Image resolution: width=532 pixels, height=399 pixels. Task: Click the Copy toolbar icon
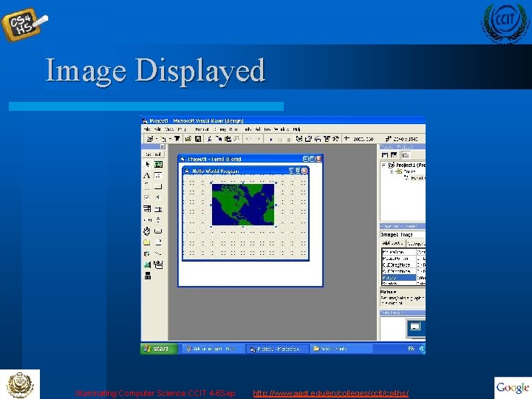point(219,139)
